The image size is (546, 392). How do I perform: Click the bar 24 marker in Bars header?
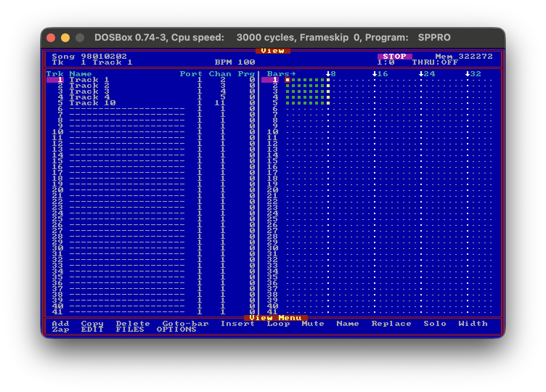coord(427,74)
